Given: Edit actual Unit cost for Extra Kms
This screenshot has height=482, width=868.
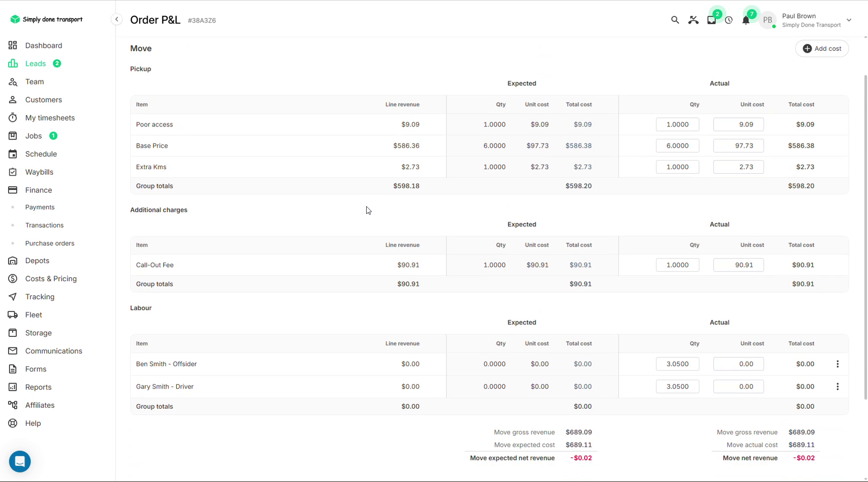Looking at the screenshot, I should tap(738, 167).
